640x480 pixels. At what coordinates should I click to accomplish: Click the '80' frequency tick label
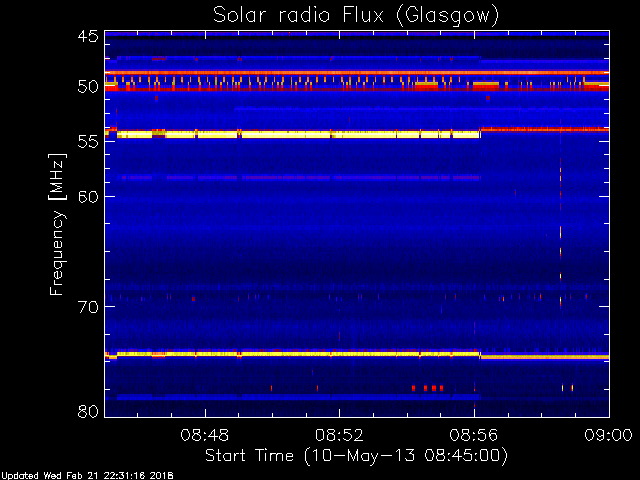88,411
